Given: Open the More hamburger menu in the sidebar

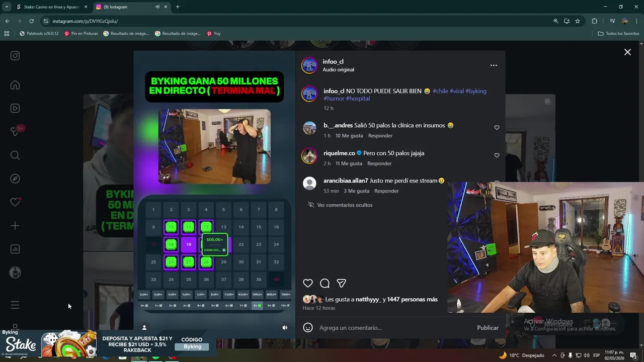Looking at the screenshot, I should [x=15, y=305].
